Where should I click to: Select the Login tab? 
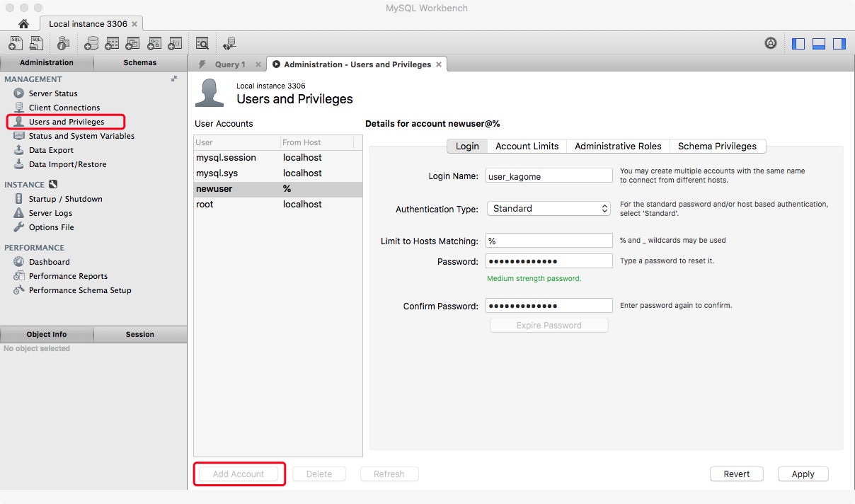click(x=467, y=146)
